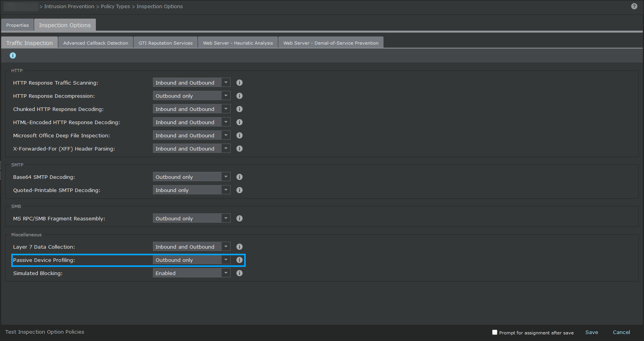Switch to the Properties tab
Viewport: 644px width, 341px height.
point(17,25)
